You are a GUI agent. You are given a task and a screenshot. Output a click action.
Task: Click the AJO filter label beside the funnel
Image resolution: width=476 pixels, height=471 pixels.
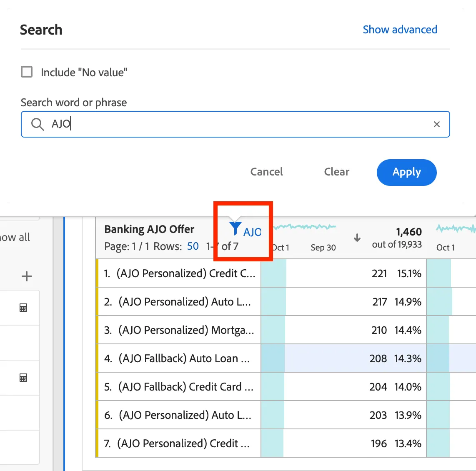click(252, 232)
